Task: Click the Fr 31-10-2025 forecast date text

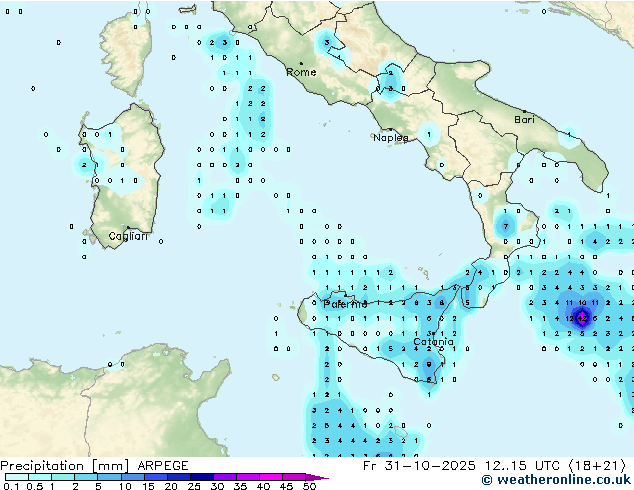Action: 419,466
